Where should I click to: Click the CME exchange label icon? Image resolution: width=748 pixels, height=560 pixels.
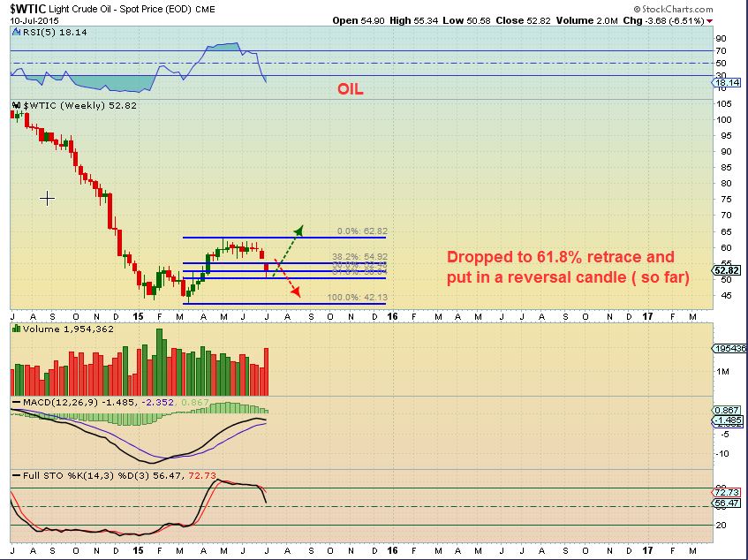(204, 8)
